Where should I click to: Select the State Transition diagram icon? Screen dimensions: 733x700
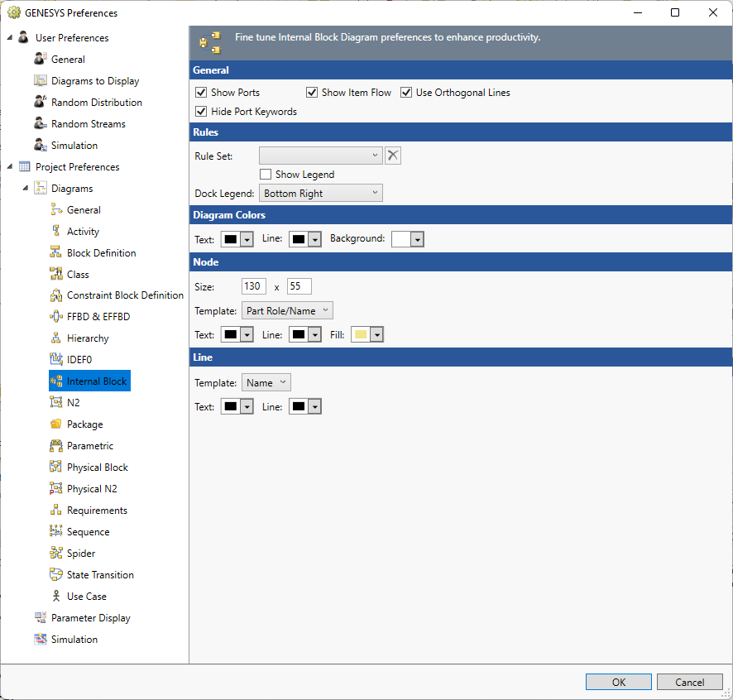tap(56, 574)
